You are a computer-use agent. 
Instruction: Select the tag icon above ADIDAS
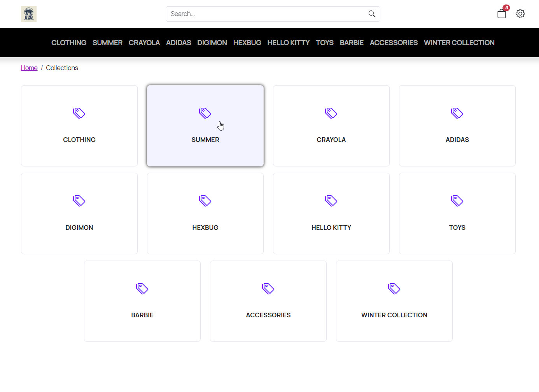click(x=457, y=113)
